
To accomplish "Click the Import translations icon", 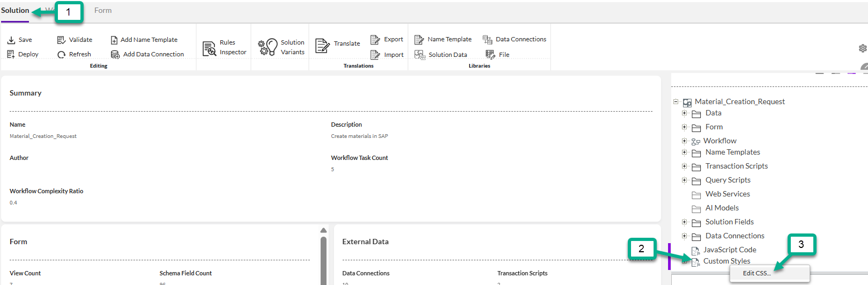I will pyautogui.click(x=375, y=55).
